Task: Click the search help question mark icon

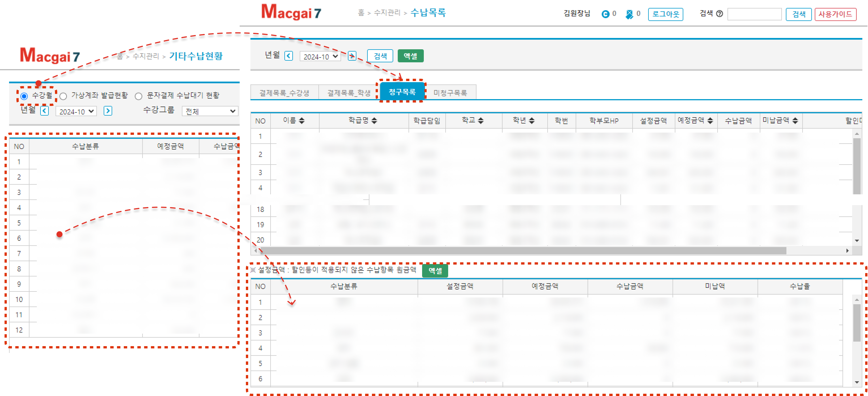Action: [x=719, y=14]
